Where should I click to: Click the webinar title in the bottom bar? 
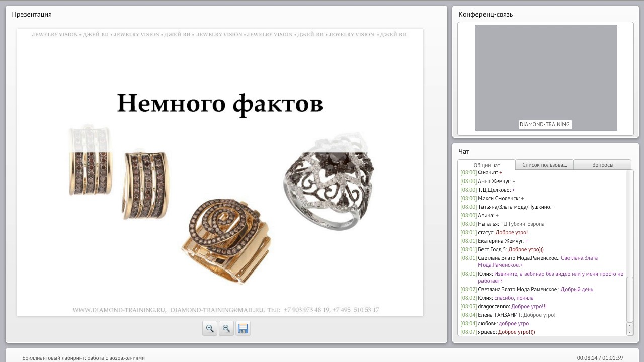[x=84, y=358]
